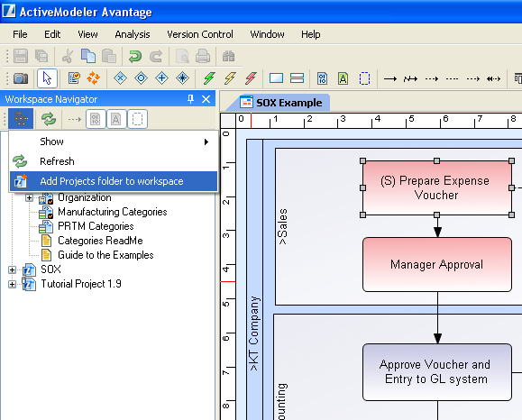Close the Workspace Navigator panel

pyautogui.click(x=206, y=99)
